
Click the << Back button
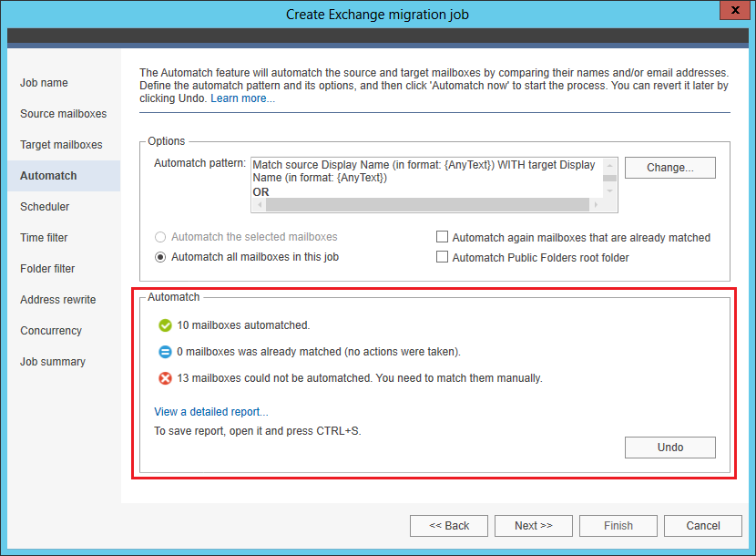coord(449,526)
